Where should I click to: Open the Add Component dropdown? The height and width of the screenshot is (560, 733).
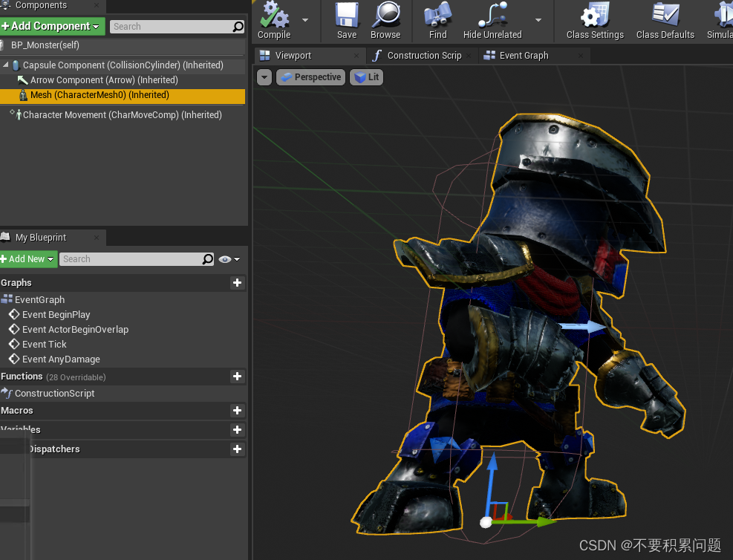pyautogui.click(x=51, y=26)
